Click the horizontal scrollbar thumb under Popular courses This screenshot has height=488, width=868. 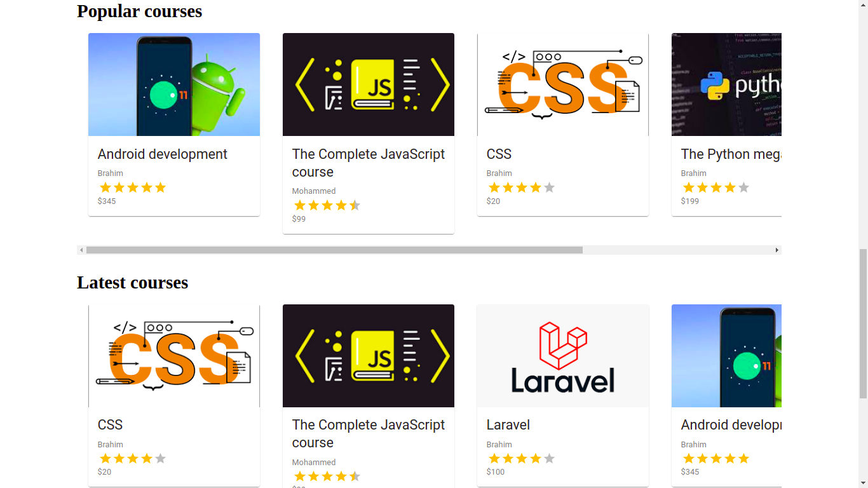334,250
